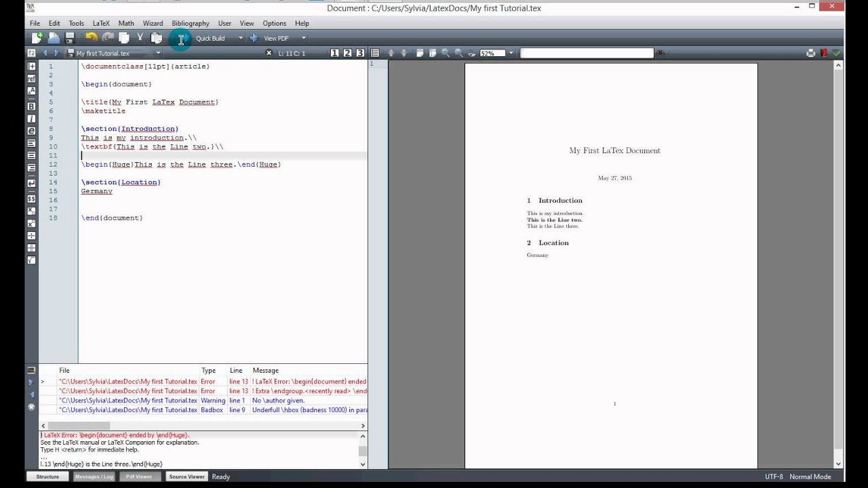Search PDF with binoculars icon
The width and height of the screenshot is (868, 488).
click(660, 53)
